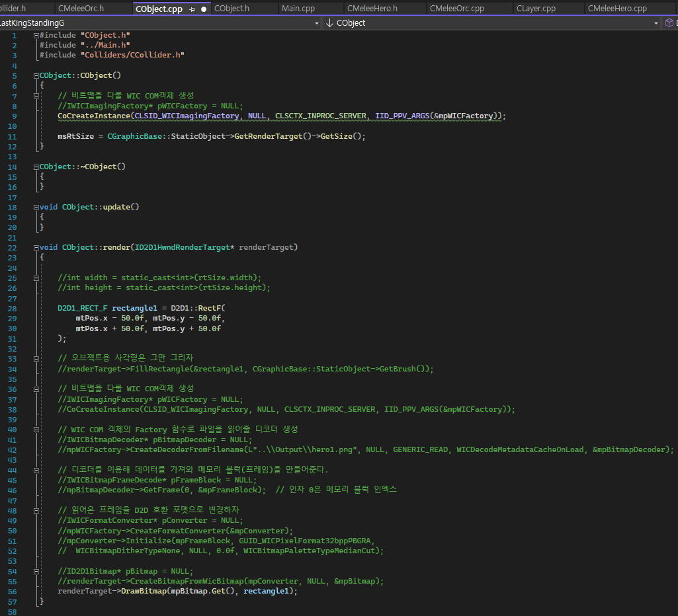
Task: Click the CoCreateInstance call on line 9
Action: 94,116
